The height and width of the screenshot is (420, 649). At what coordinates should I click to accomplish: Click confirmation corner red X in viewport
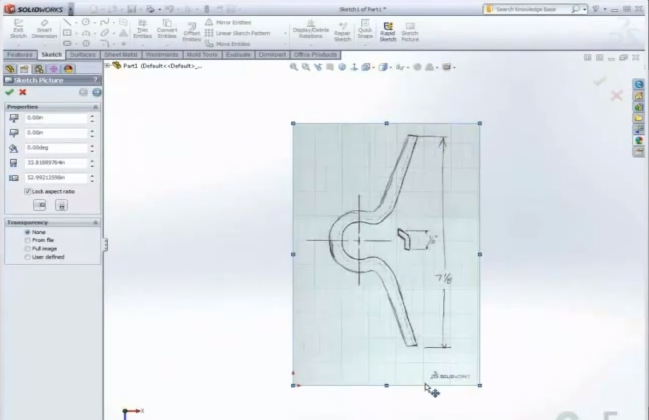(616, 96)
